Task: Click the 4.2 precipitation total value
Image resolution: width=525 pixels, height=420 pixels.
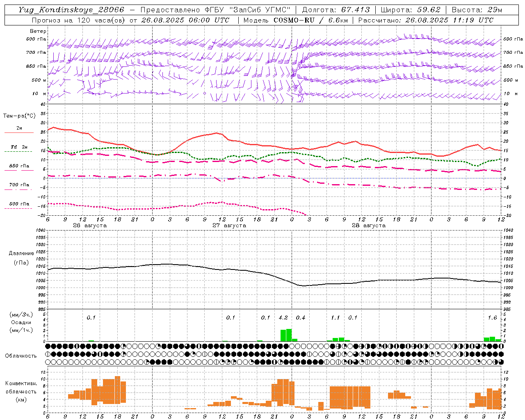Action: click(283, 318)
